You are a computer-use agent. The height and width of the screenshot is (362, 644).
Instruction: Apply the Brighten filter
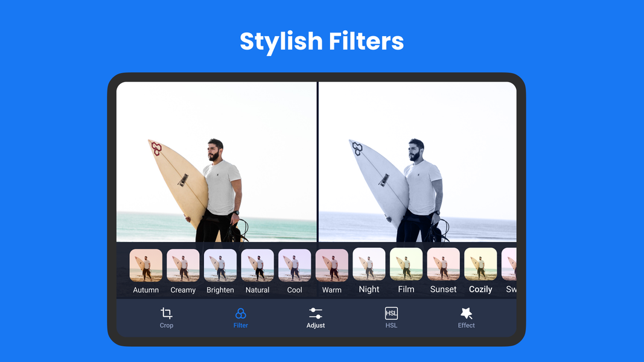point(220,265)
